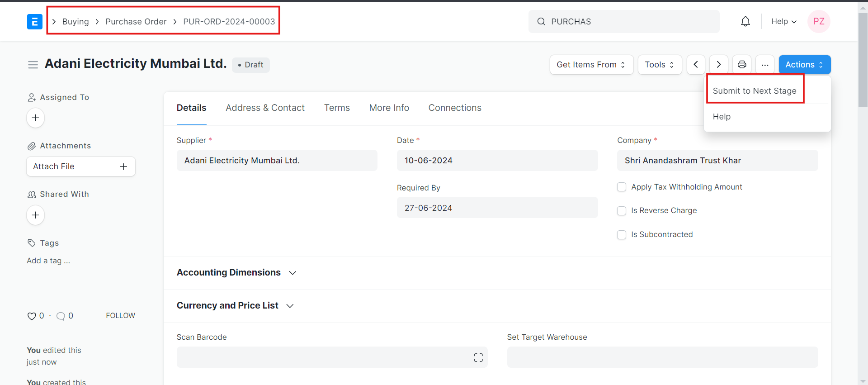Screen dimensions: 868x385
Task: Like this document heart icon
Action: pos(32,316)
